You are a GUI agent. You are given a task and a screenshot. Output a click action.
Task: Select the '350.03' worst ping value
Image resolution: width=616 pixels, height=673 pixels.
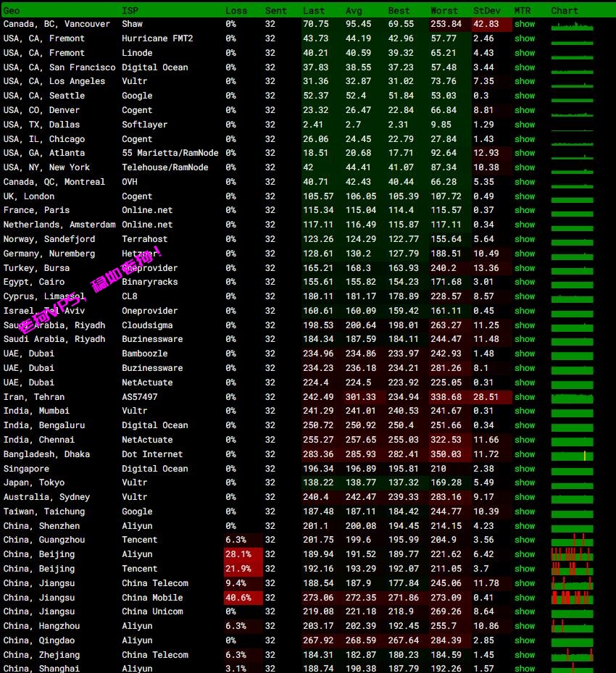pyautogui.click(x=446, y=454)
